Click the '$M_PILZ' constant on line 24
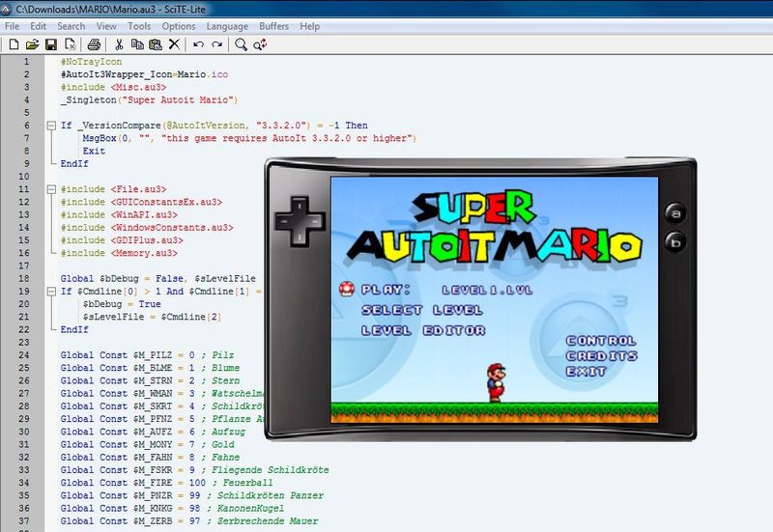 (153, 355)
